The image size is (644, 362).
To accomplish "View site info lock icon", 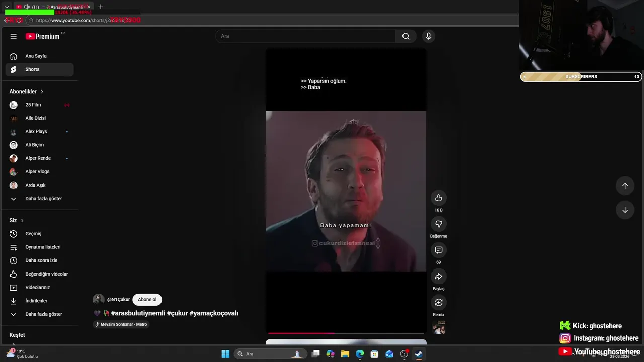I will [31, 20].
